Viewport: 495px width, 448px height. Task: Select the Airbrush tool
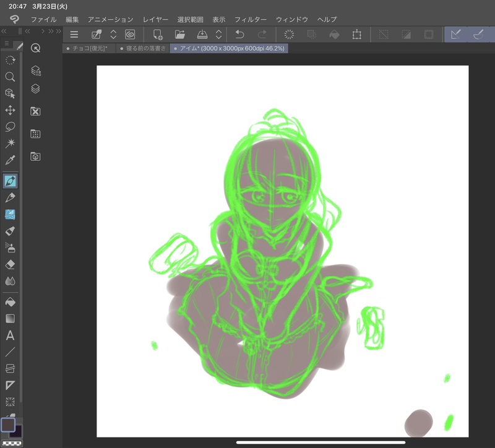click(x=10, y=231)
